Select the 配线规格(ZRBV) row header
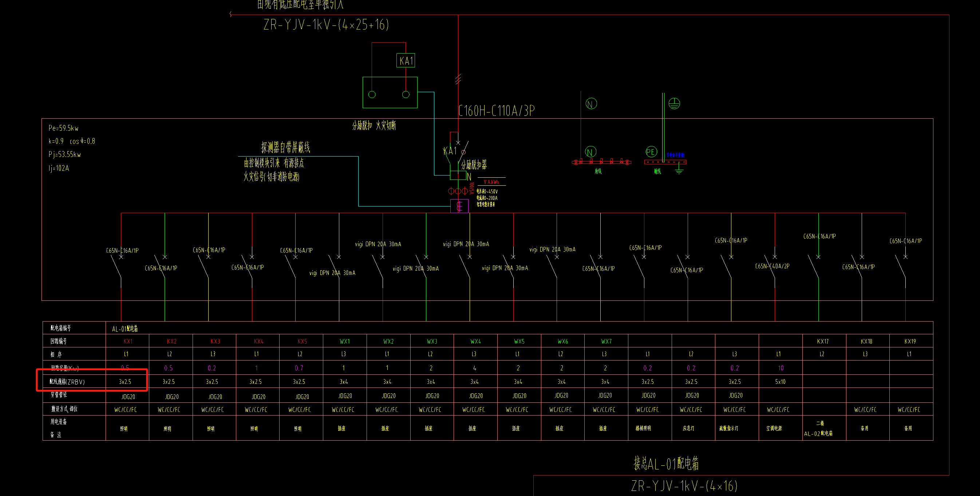980x496 pixels. tap(67, 381)
